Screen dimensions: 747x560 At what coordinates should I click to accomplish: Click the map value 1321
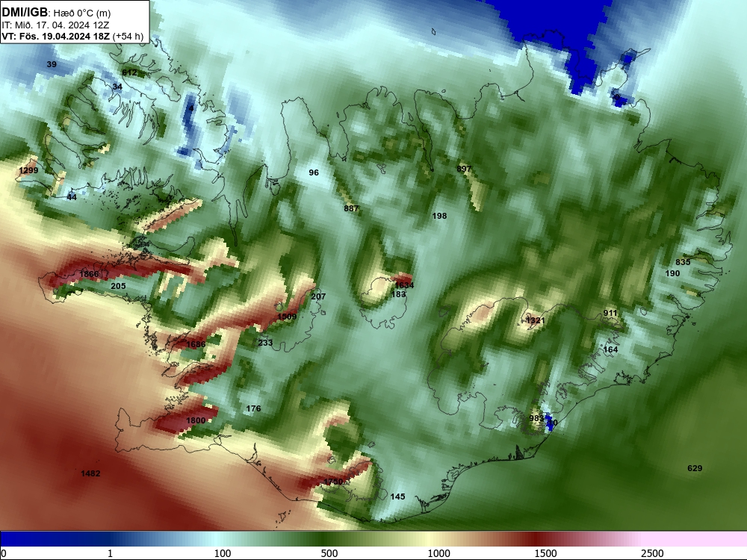click(x=535, y=320)
